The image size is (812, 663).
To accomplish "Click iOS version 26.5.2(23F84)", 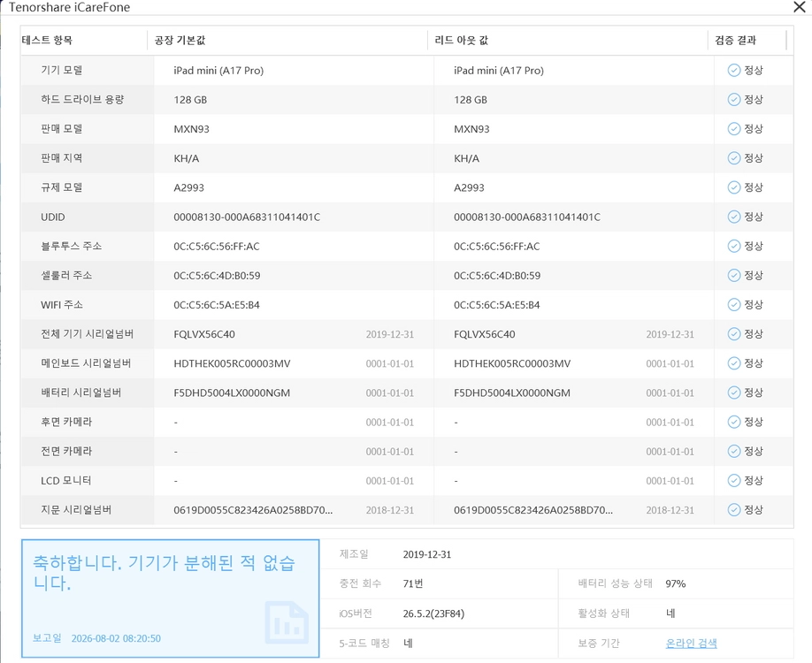I will (x=434, y=613).
